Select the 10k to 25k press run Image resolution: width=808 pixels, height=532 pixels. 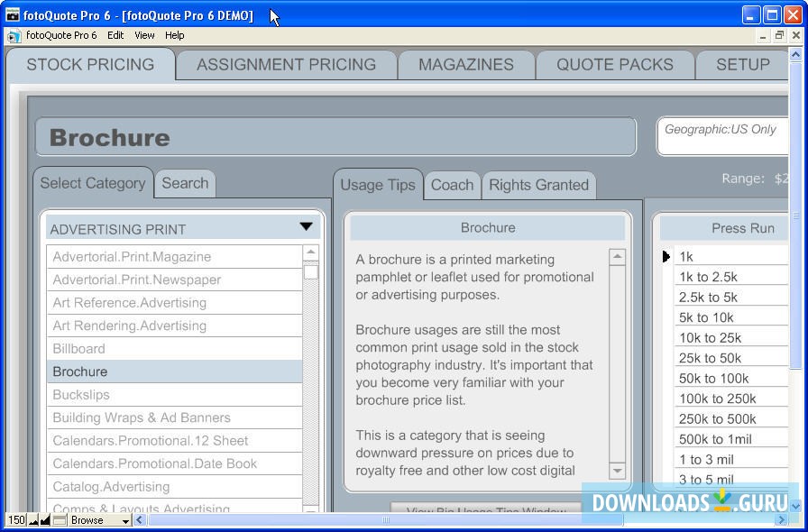[730, 337]
